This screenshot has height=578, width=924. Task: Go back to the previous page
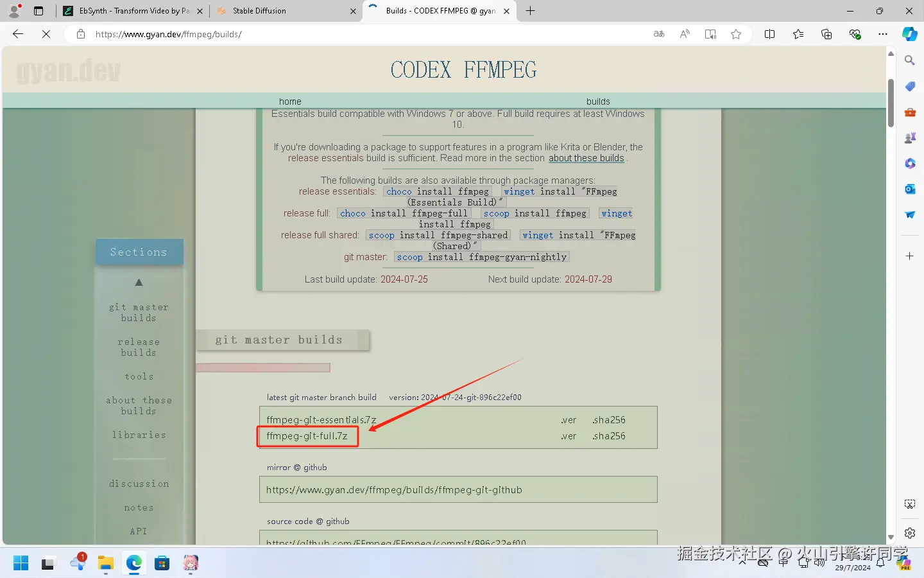click(18, 34)
